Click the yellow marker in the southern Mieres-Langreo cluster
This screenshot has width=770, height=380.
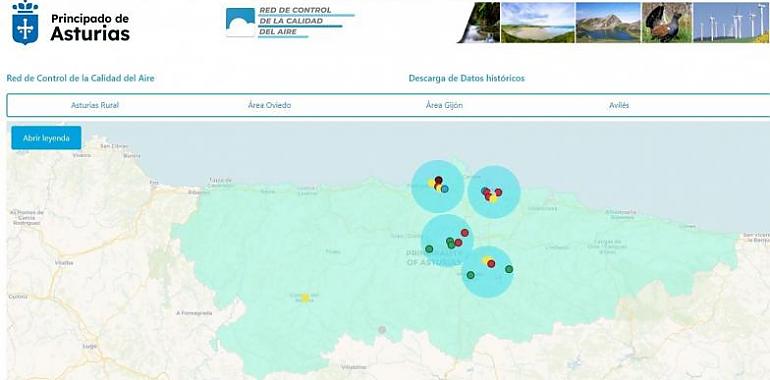pyautogui.click(x=486, y=260)
